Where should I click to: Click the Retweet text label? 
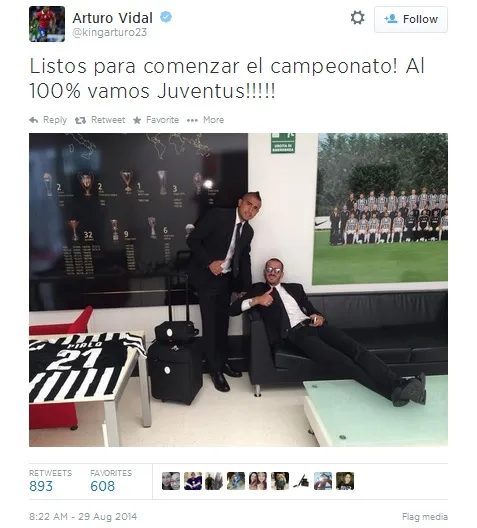tap(108, 120)
